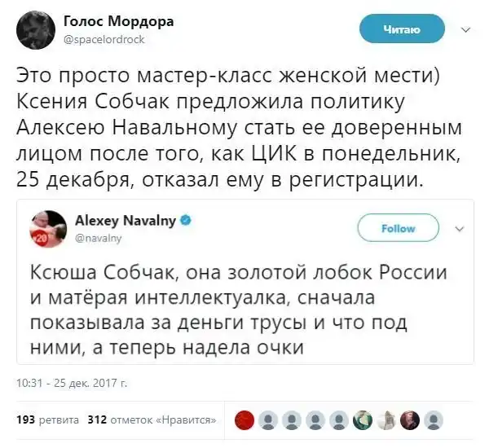Click the dark red portrait liker avatar
498x448 pixels.
[410, 419]
